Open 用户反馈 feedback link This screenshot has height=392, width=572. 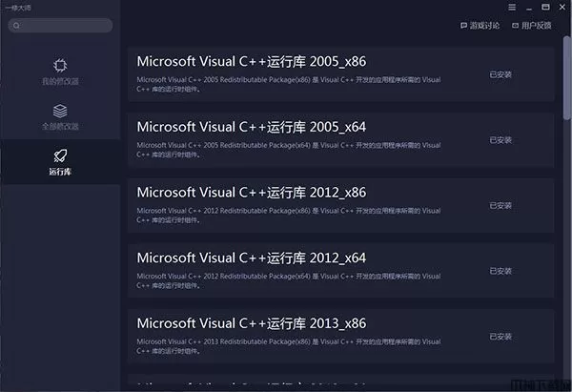(532, 26)
